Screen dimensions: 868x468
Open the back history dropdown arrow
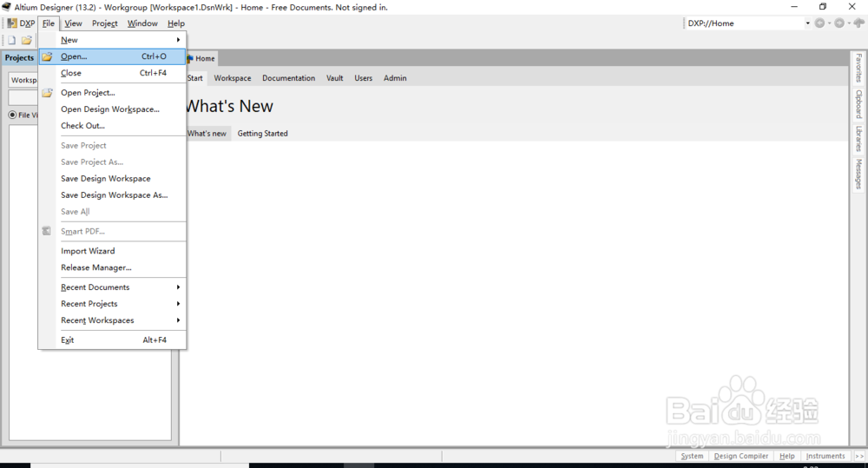pos(829,23)
